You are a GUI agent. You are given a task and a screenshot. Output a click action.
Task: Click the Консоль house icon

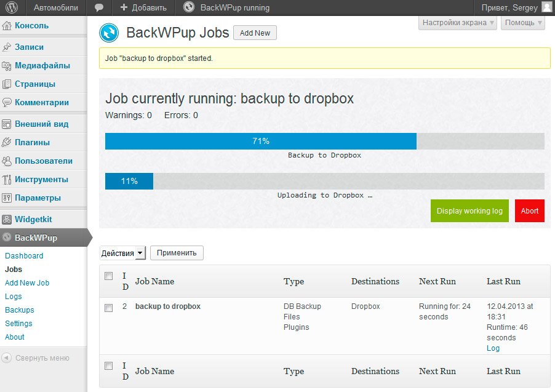tap(7, 25)
